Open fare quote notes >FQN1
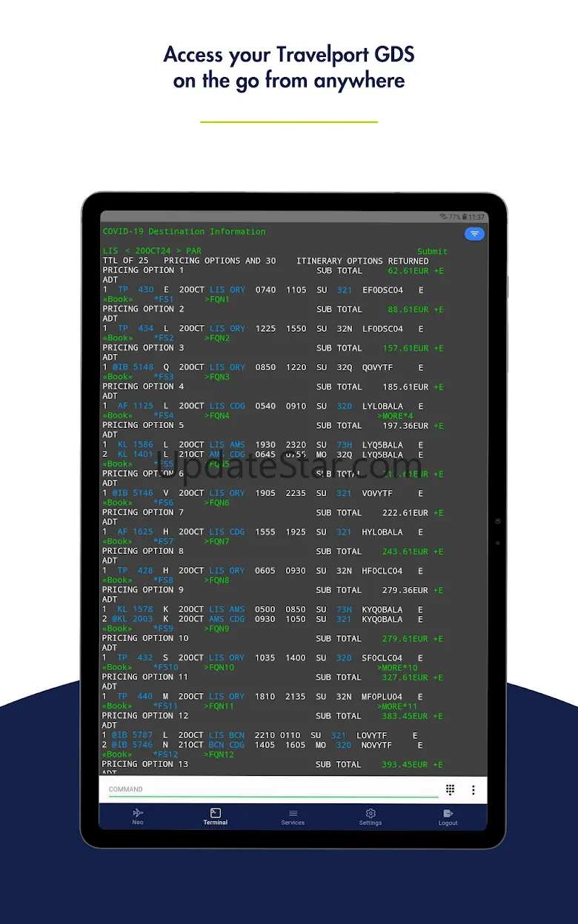This screenshot has height=924, width=578. click(x=217, y=300)
